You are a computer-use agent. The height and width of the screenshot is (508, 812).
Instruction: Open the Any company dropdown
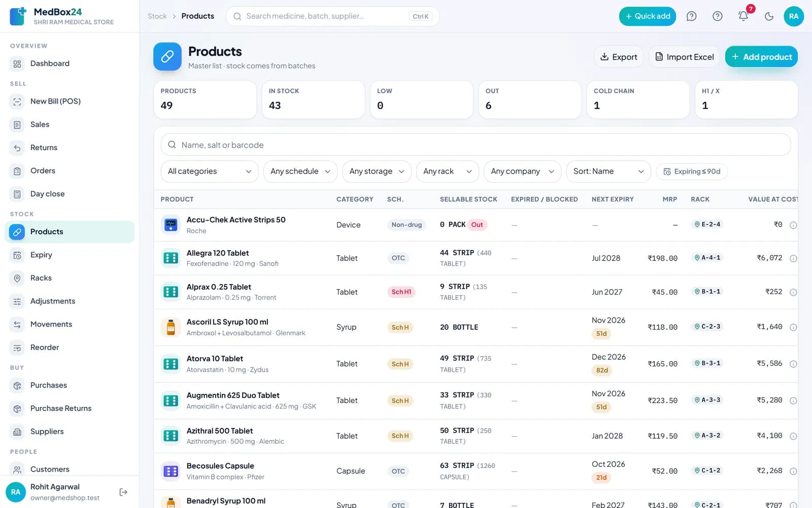[523, 171]
